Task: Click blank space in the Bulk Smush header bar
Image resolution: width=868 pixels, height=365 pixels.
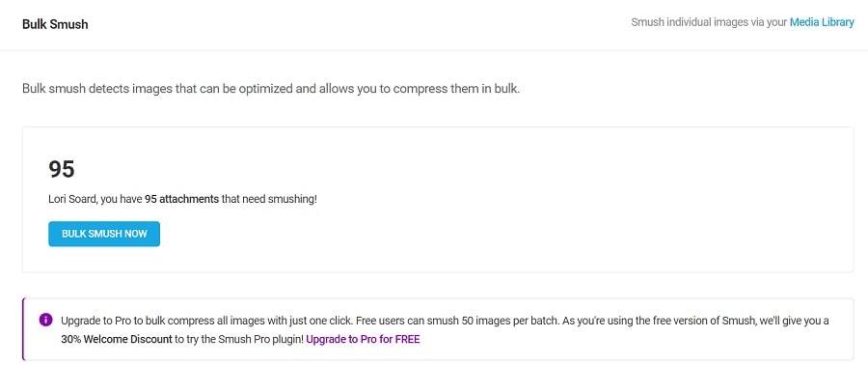Action: 360,24
